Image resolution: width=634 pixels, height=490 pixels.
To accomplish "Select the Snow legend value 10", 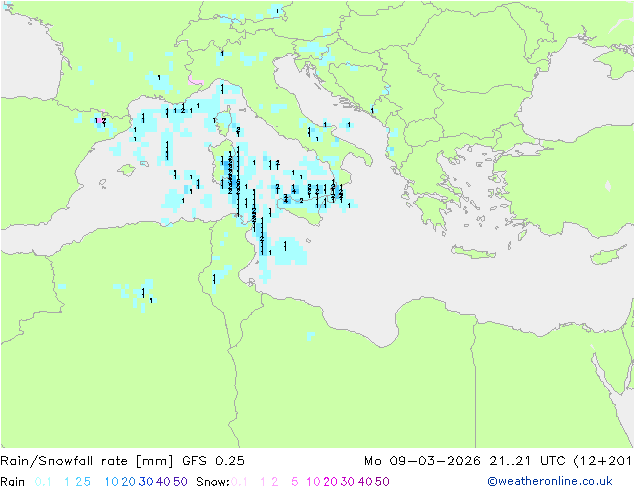I will [313, 482].
